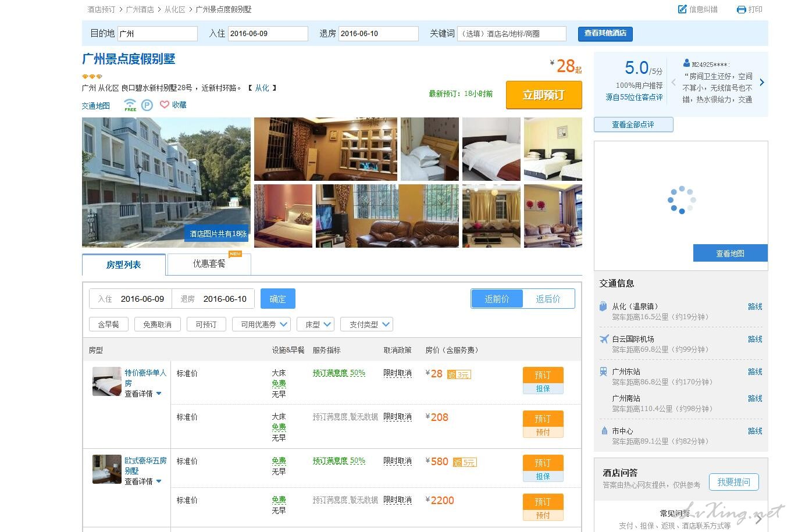Click the 返5元 cashback tag

coord(465,462)
